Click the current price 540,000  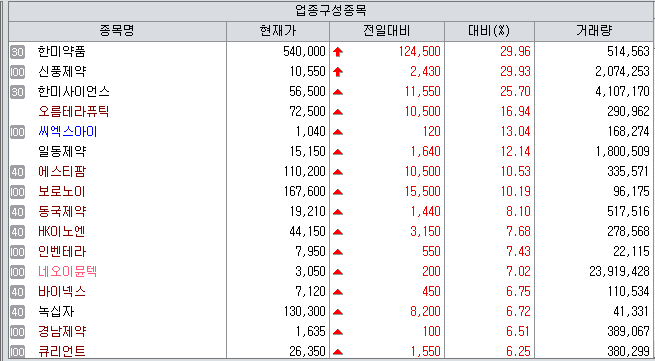click(x=304, y=52)
